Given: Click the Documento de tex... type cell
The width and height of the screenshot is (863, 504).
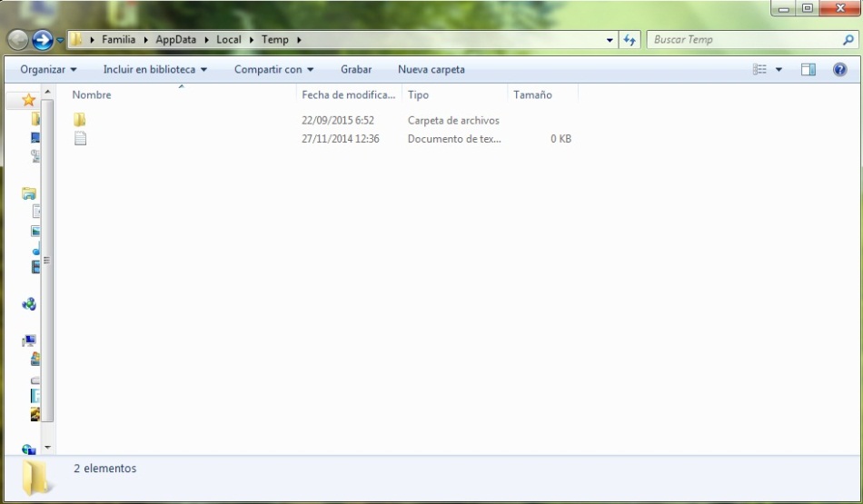Looking at the screenshot, I should (454, 139).
